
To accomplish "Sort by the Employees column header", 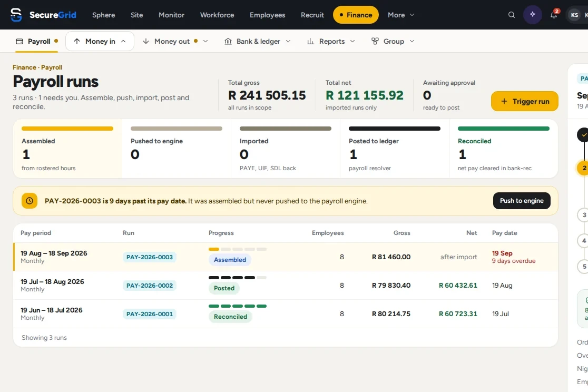I will coord(328,233).
